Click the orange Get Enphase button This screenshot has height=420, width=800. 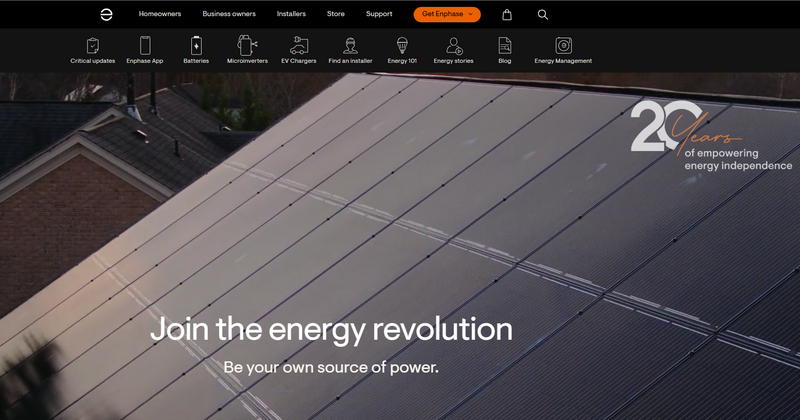pyautogui.click(x=447, y=14)
